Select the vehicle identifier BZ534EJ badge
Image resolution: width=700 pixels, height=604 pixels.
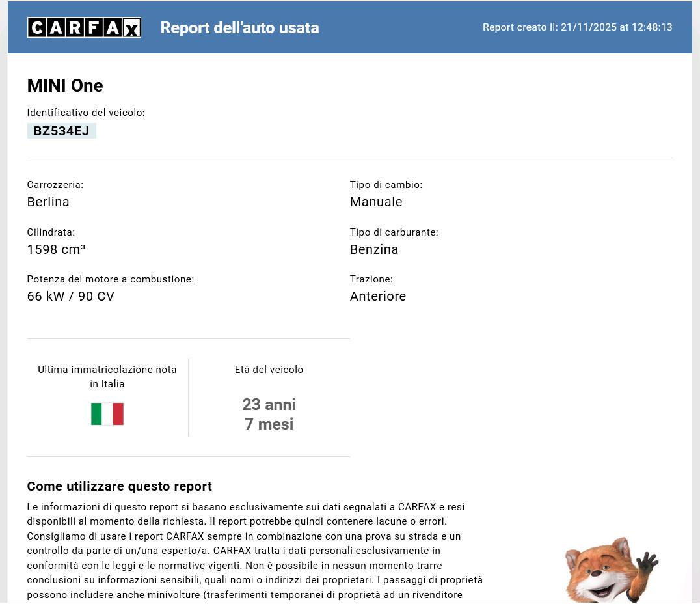click(x=62, y=131)
